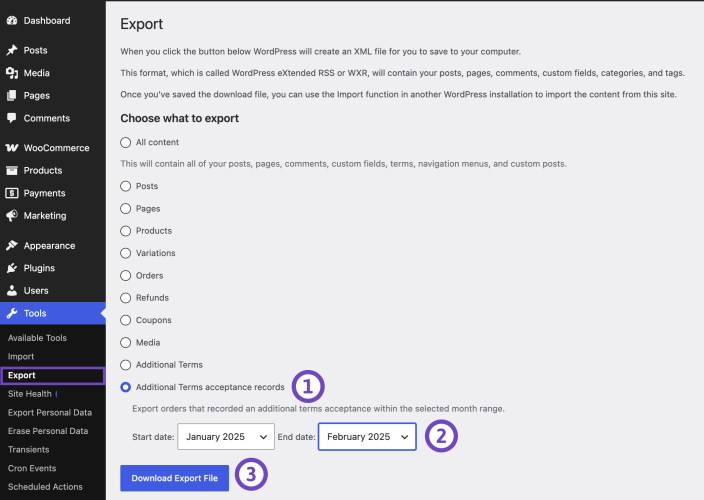Image resolution: width=704 pixels, height=500 pixels.
Task: Click the Marketing megaphone icon
Action: [x=12, y=215]
